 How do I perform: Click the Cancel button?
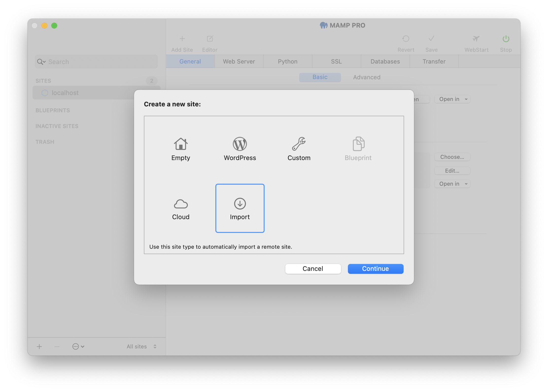[313, 268]
